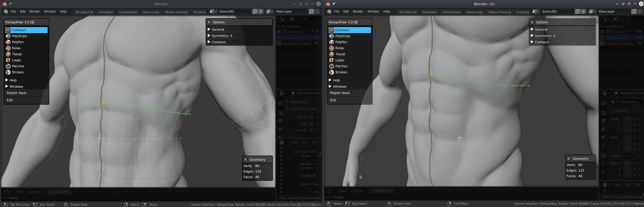The width and height of the screenshot is (644, 207).
Task: Toggle Collection 3 checkbox in left outliner
Action: pos(279,32)
